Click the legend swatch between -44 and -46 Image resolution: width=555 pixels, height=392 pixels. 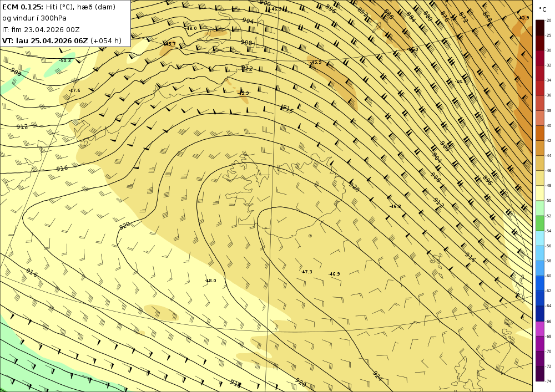click(x=540, y=163)
